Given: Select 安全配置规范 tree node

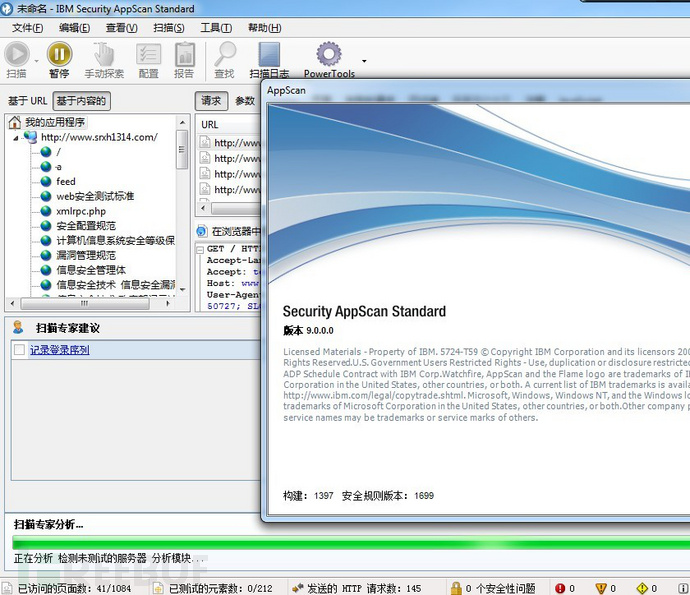Looking at the screenshot, I should click(x=86, y=226).
